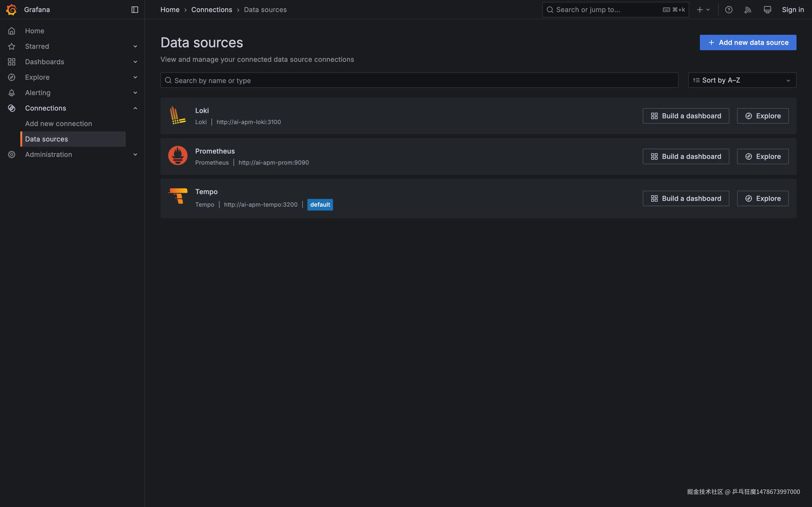Click Add new data source button
812x507 pixels.
click(x=748, y=42)
